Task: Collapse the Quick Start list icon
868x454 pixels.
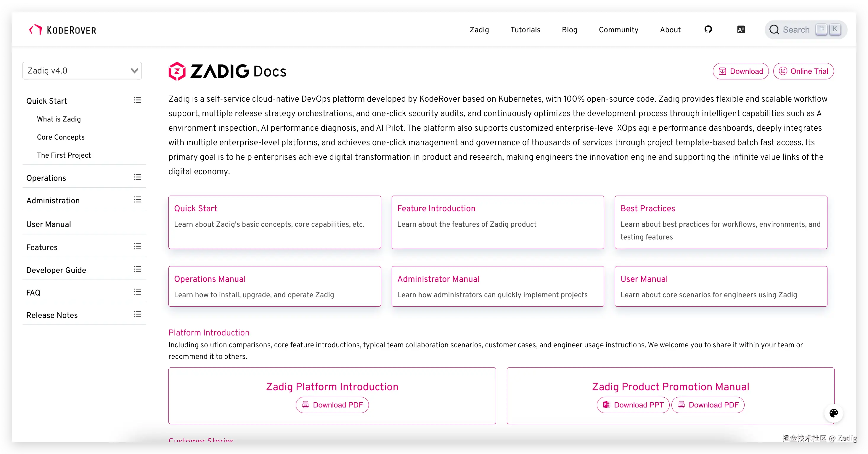Action: (137, 100)
